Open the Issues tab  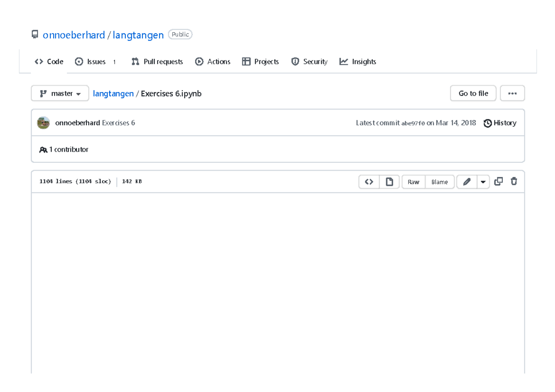point(96,61)
